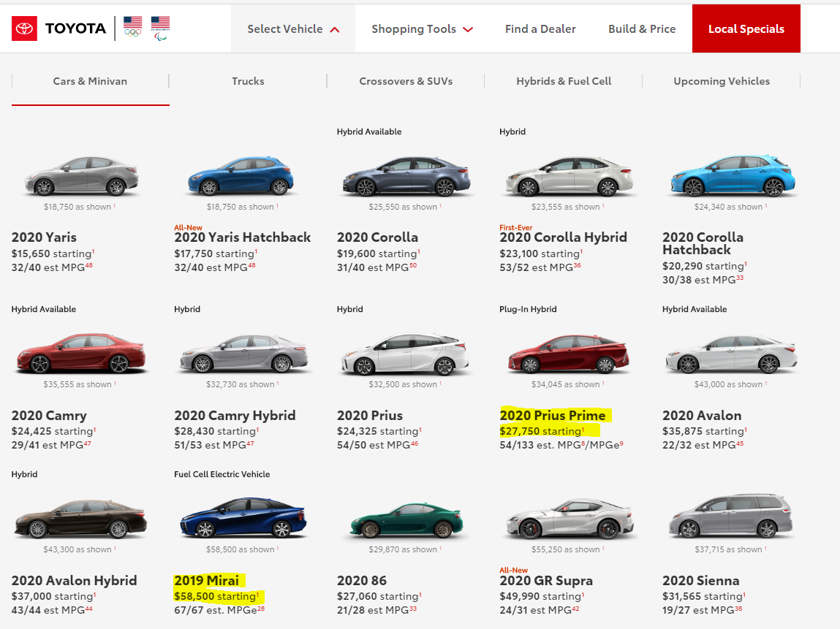The image size is (840, 629).
Task: Open the 2019 Mirai title link
Action: point(206,581)
